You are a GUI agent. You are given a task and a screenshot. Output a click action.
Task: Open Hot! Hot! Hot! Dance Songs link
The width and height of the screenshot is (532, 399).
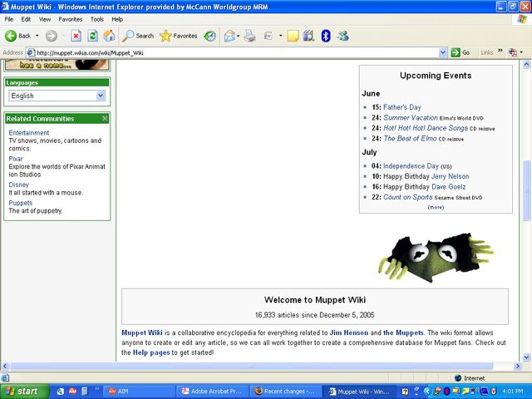[x=426, y=128]
